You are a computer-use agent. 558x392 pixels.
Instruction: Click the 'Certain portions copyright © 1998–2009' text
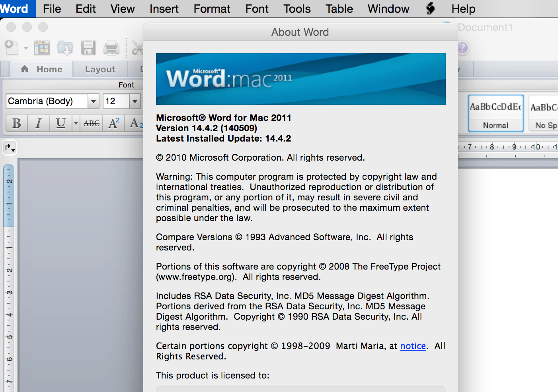click(243, 346)
